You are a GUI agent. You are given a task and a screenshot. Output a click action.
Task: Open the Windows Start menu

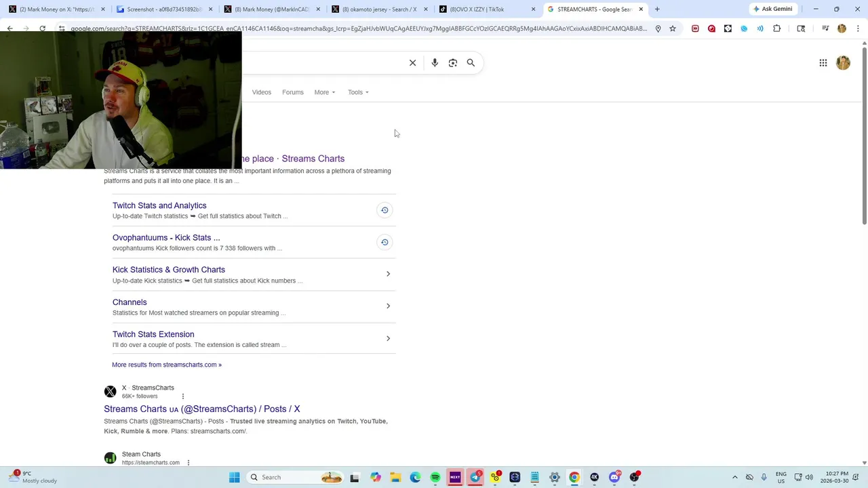235,477
